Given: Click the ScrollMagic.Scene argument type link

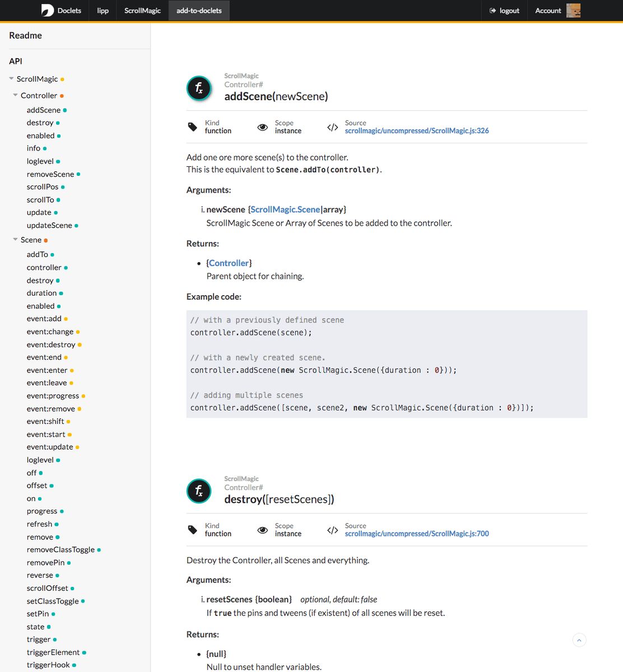Looking at the screenshot, I should point(285,209).
